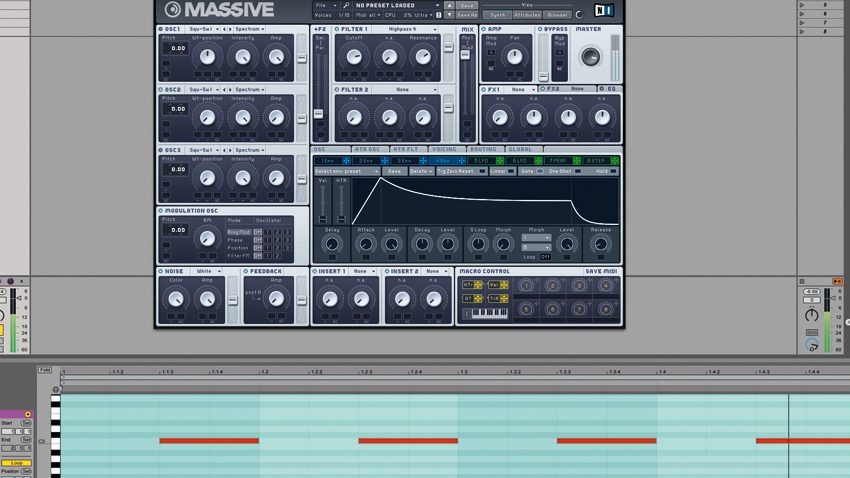850x478 pixels.
Task: Click the Mix1-Mix2 fader
Action: (465, 55)
